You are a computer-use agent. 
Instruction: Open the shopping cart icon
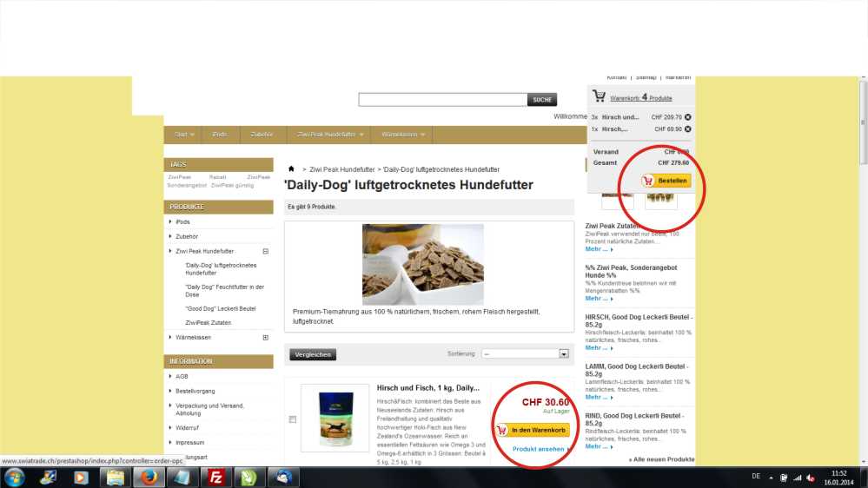[x=599, y=96]
